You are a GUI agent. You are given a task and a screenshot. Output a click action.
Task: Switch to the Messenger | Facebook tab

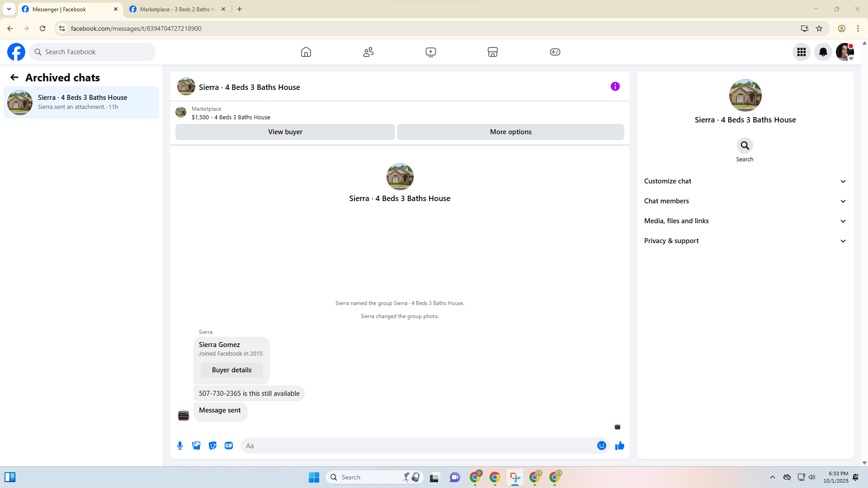click(71, 9)
